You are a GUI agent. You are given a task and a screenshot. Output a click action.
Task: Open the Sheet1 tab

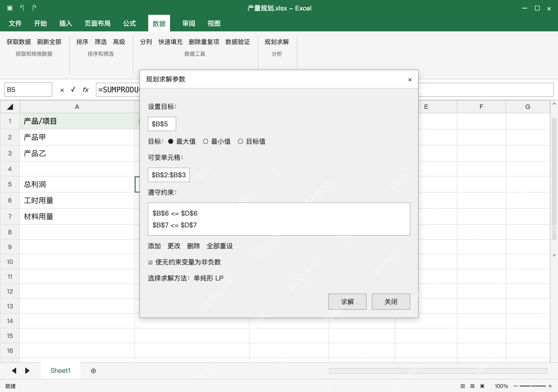(x=61, y=371)
